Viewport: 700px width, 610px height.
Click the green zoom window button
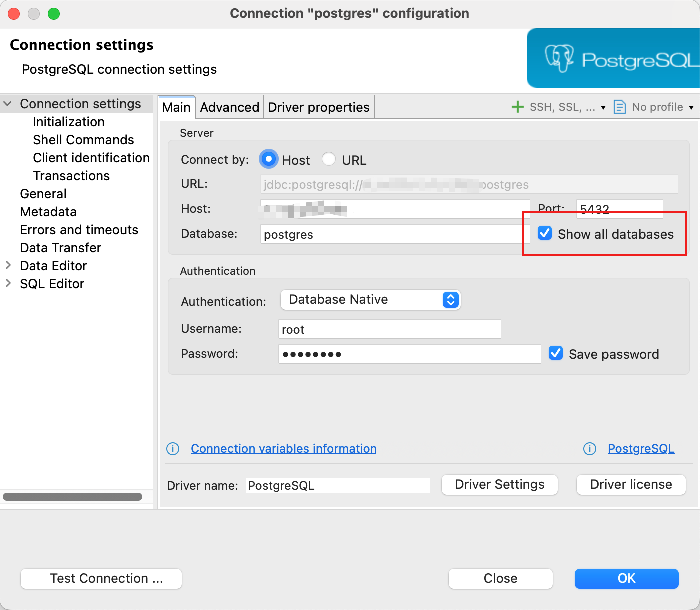[54, 14]
